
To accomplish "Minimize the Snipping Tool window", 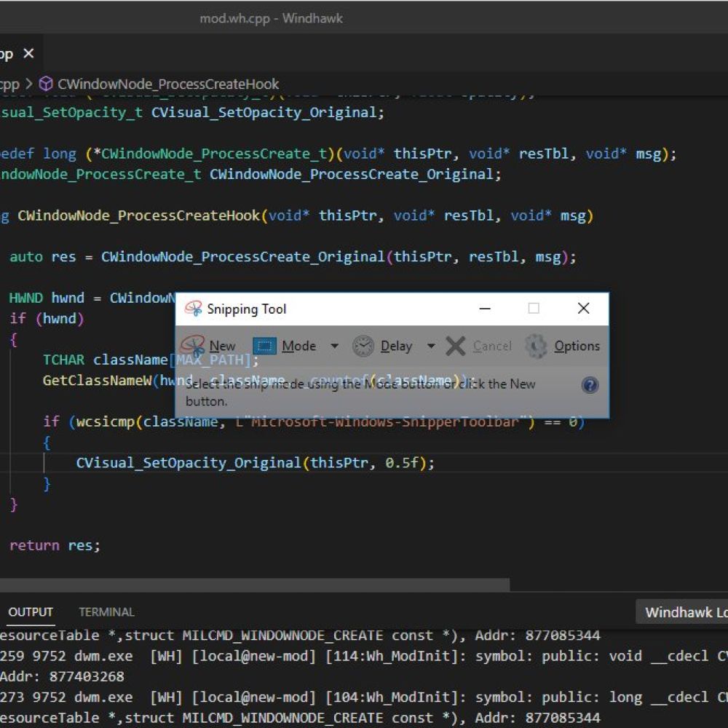I will point(485,308).
